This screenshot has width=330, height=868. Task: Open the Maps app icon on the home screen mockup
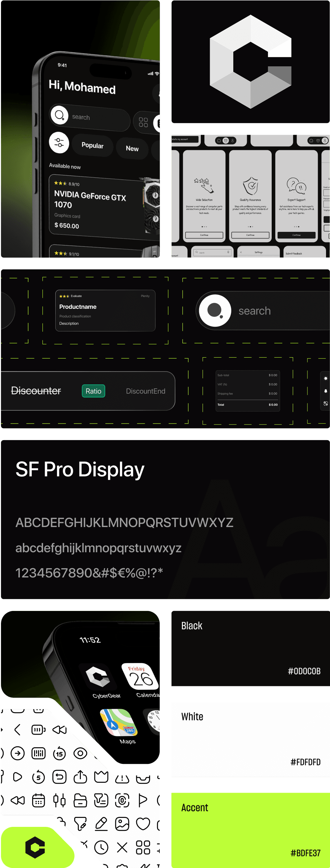[119, 723]
